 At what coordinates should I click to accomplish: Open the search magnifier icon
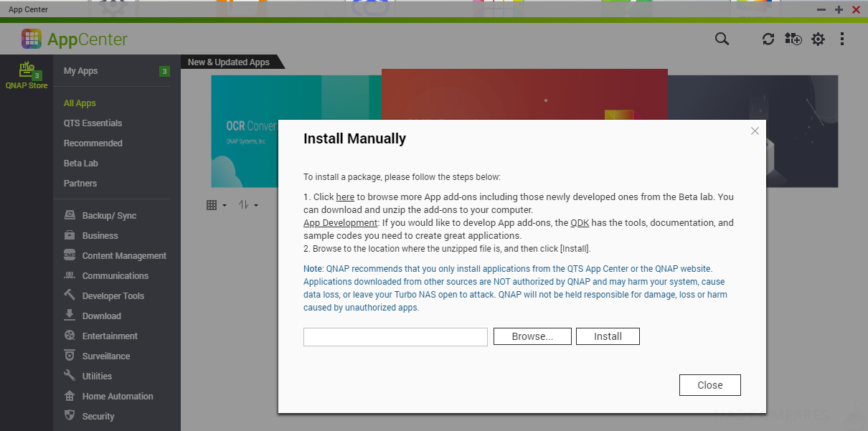[722, 39]
